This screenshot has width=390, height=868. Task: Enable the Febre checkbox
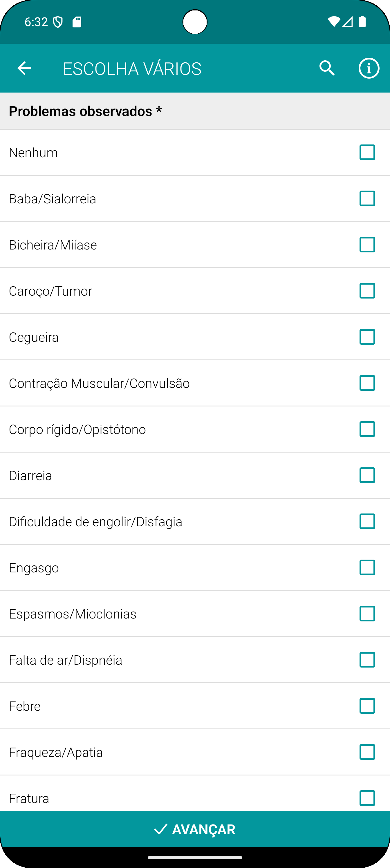[367, 706]
